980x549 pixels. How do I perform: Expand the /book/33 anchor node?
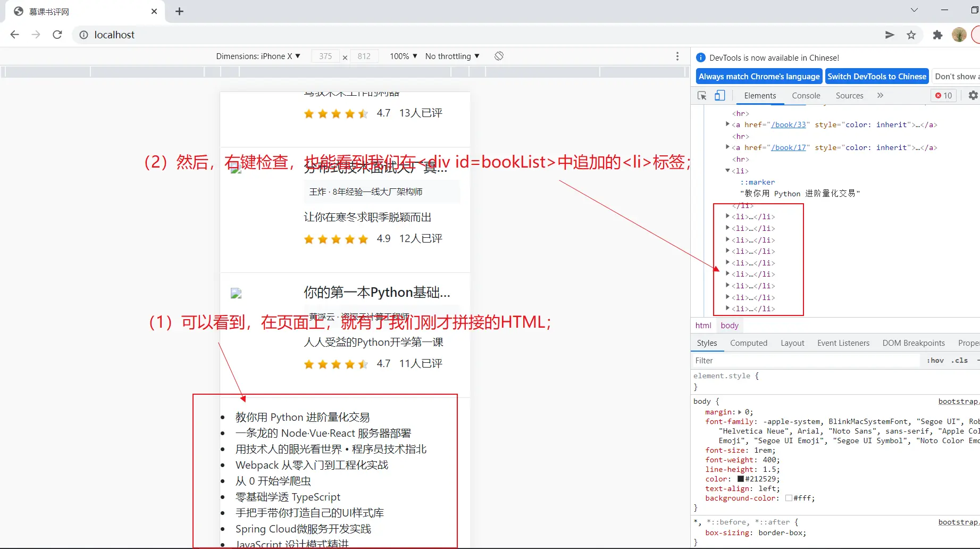(727, 124)
